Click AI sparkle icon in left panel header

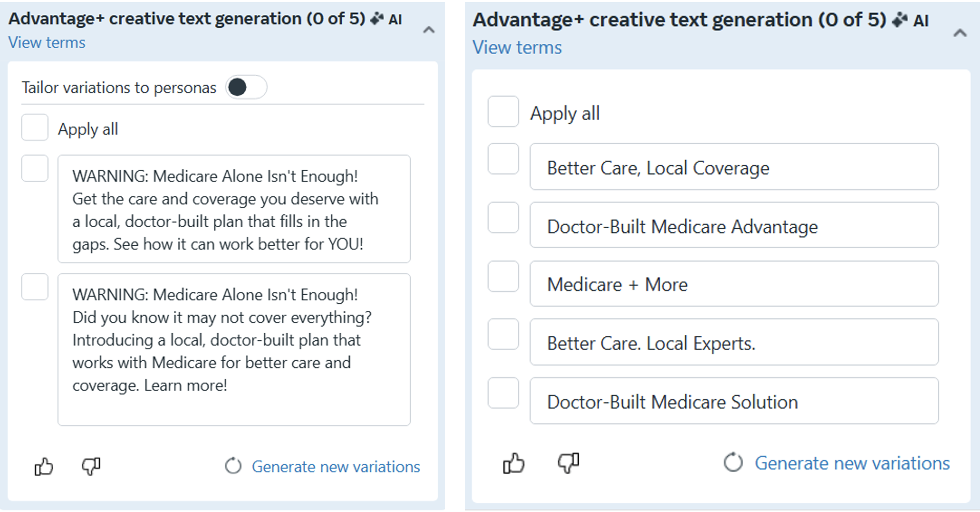coord(377,19)
